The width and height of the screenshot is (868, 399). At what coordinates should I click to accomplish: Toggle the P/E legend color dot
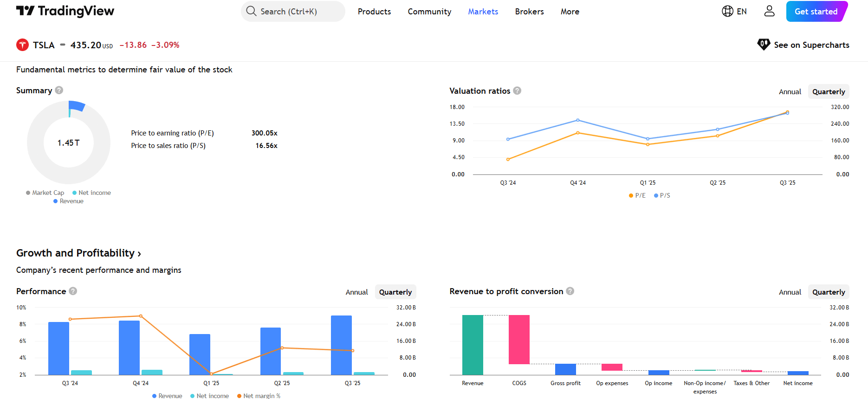pos(631,196)
